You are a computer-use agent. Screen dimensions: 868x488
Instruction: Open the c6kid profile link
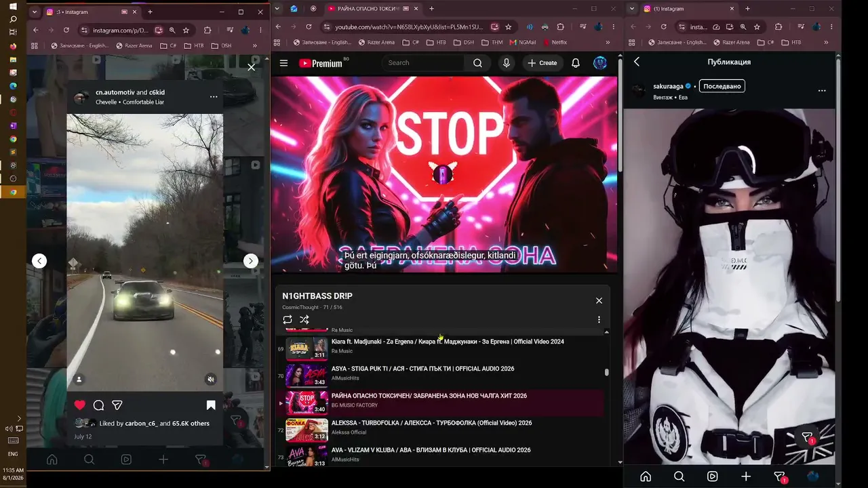tap(157, 92)
